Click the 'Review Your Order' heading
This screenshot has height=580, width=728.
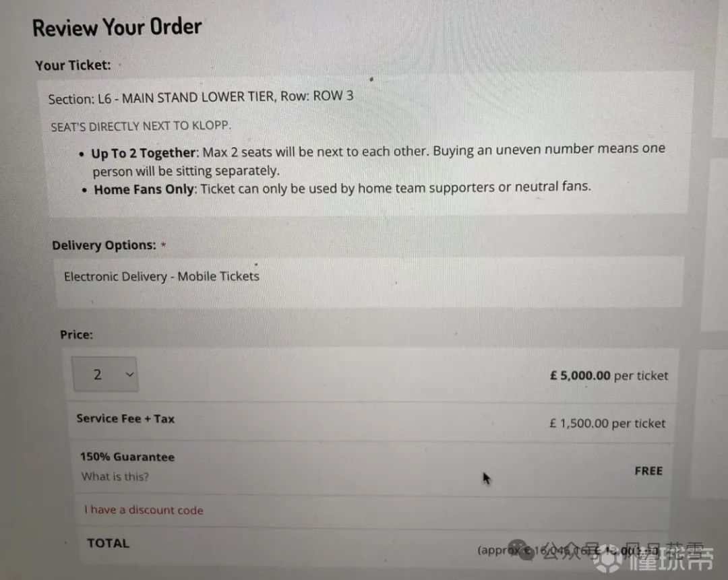(117, 28)
